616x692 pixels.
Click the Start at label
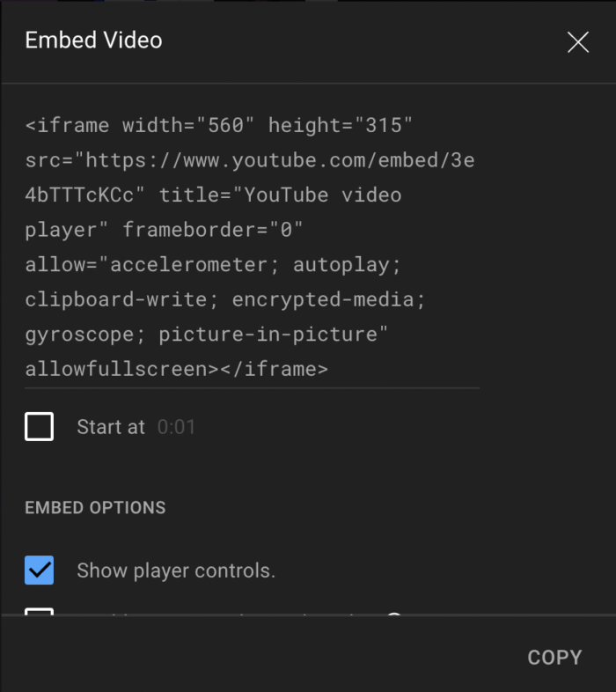point(111,428)
